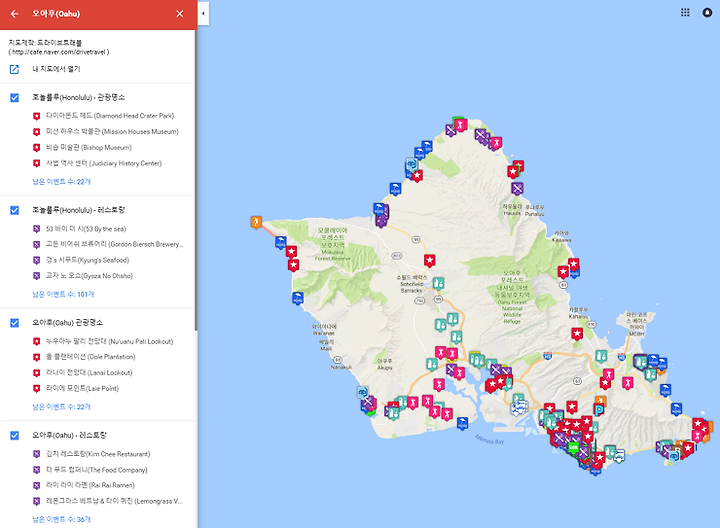Open the '내 지도에서 열기' link
The width and height of the screenshot is (720, 528).
(x=56, y=69)
